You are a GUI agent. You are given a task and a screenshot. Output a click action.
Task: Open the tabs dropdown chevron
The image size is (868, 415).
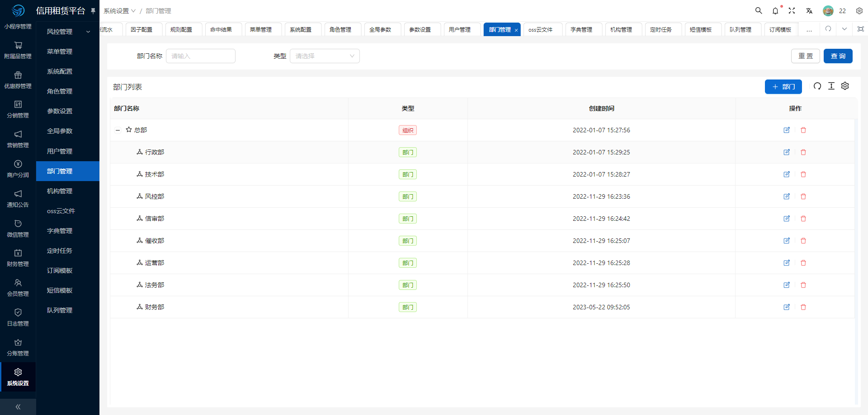coord(844,29)
